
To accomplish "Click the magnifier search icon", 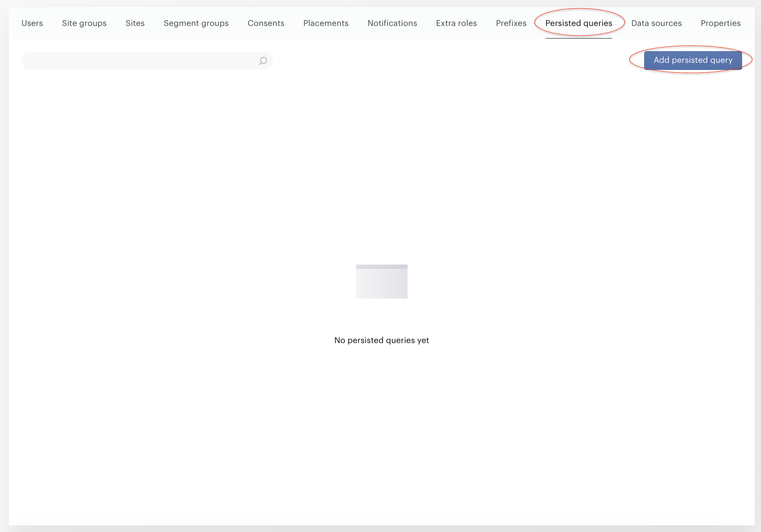I will (263, 61).
